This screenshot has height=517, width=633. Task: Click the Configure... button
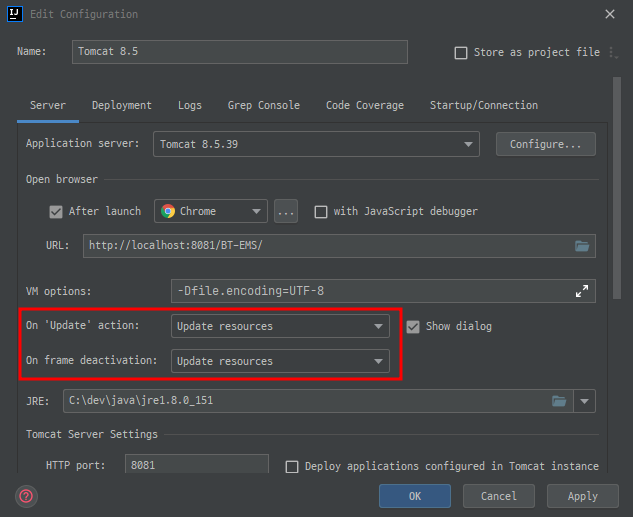[545, 144]
